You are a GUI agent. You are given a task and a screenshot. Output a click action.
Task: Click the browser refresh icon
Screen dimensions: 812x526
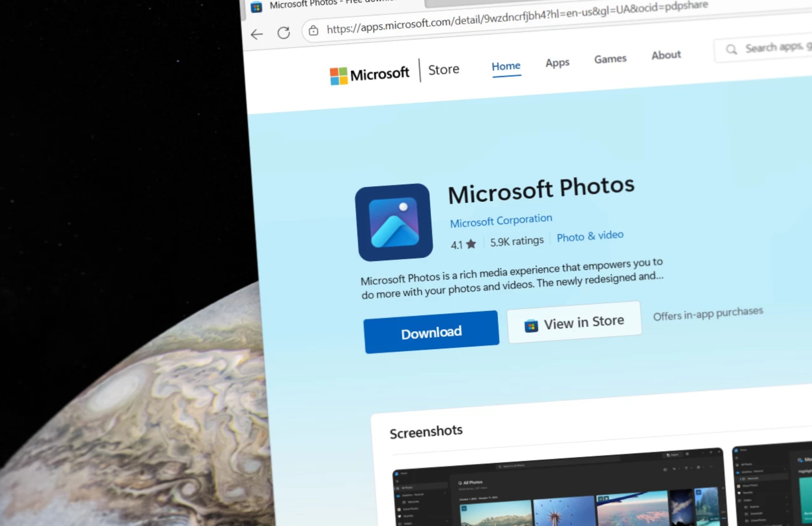[x=283, y=33]
